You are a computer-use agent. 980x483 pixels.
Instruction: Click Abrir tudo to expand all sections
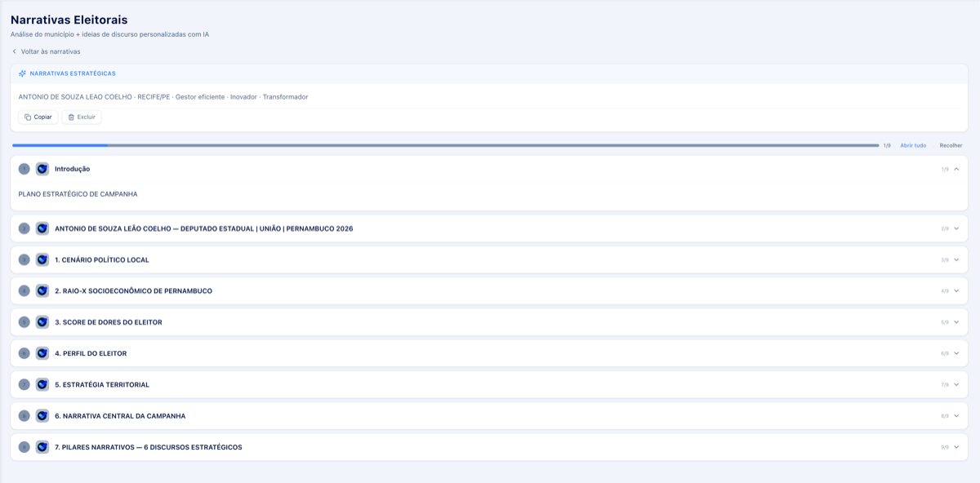[x=913, y=145]
